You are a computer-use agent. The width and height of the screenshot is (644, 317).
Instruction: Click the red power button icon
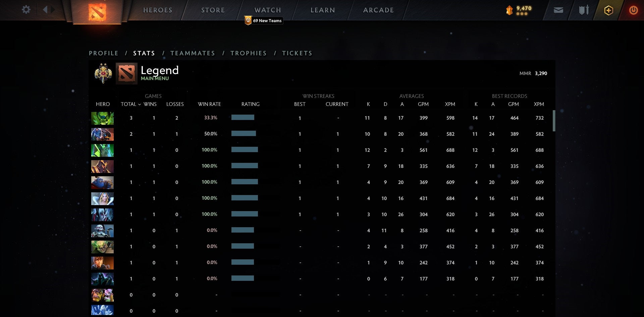pos(634,10)
